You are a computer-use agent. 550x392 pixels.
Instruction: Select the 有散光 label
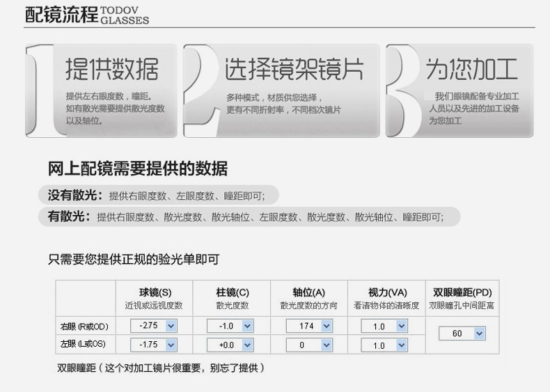point(65,217)
